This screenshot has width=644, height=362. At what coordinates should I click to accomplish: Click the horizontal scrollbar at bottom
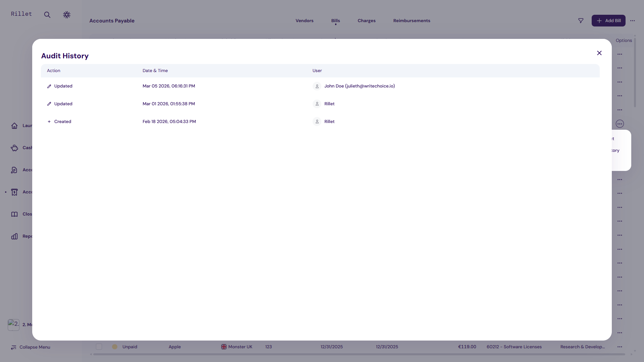click(359, 354)
